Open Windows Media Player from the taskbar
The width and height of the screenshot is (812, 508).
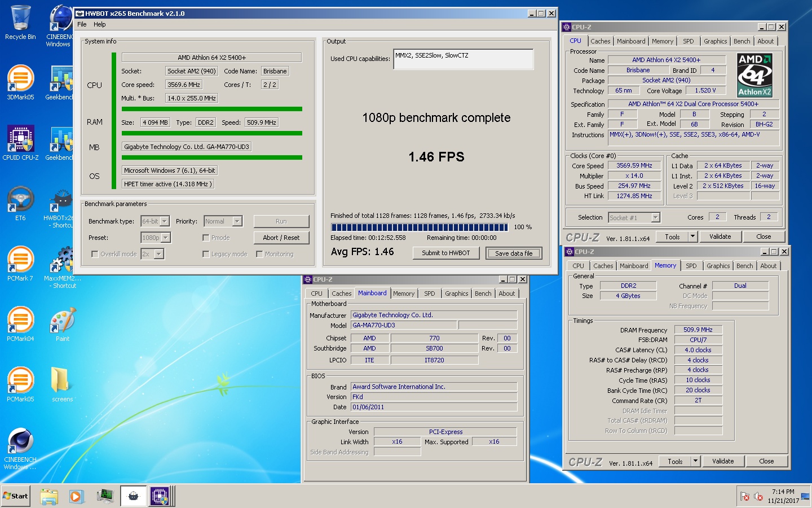pos(77,496)
